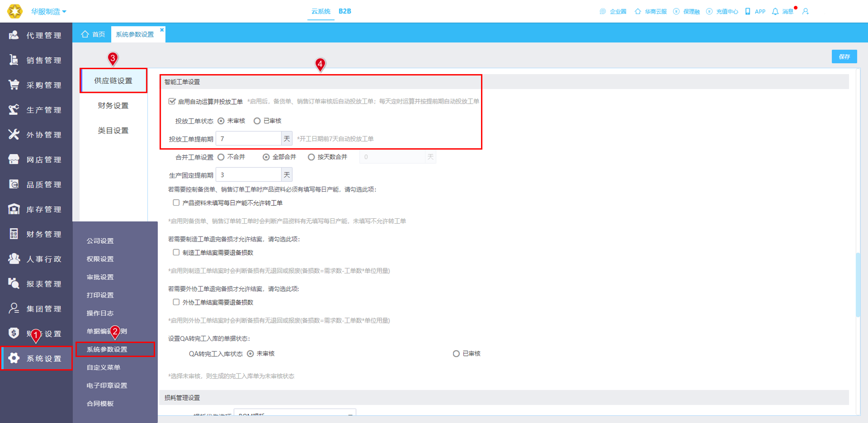Toggle 启用自动运算并投放工单 checkbox
Viewport: 868px width, 423px height.
172,101
